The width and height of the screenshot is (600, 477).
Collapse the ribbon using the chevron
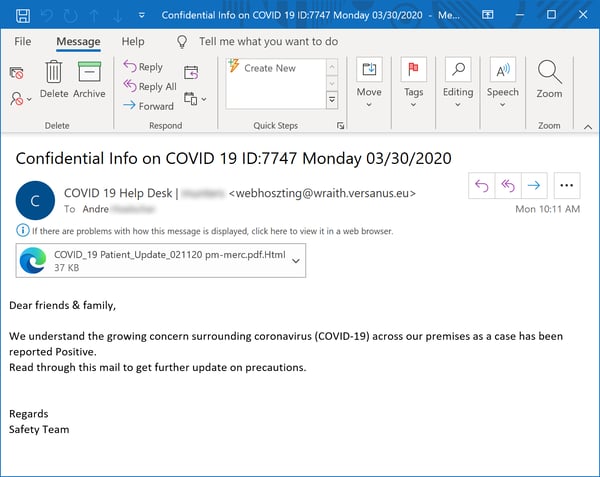pos(587,126)
